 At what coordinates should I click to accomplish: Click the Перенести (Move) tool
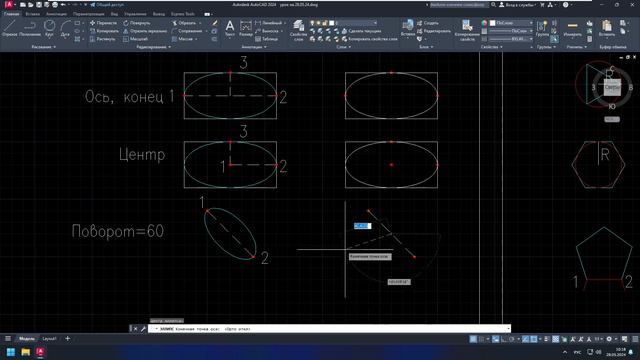[x=103, y=23]
